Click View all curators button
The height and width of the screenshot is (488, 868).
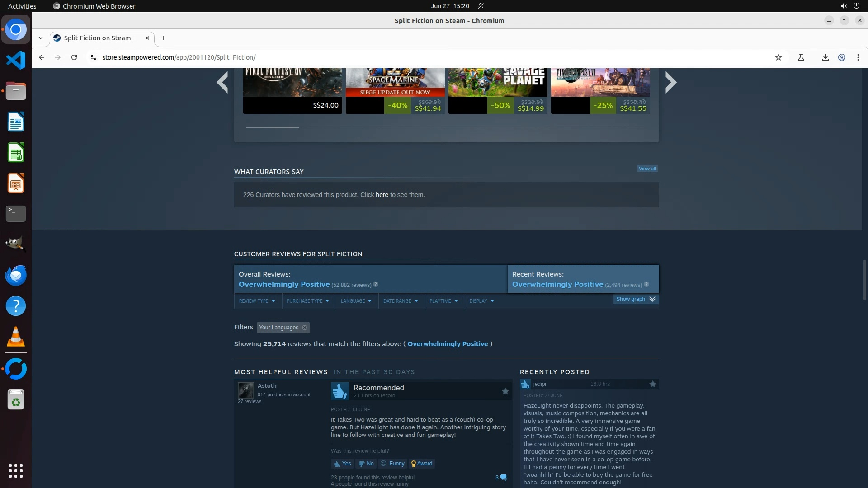pos(647,169)
